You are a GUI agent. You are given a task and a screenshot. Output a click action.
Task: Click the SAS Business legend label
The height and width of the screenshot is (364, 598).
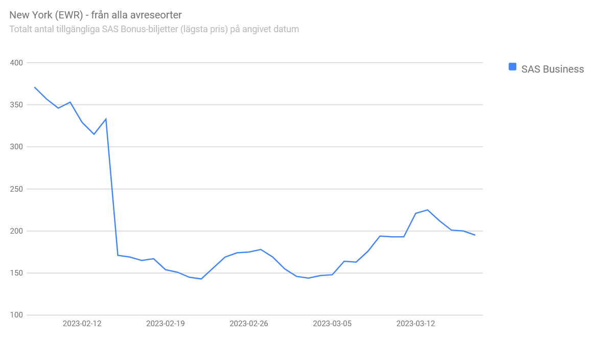pyautogui.click(x=553, y=70)
